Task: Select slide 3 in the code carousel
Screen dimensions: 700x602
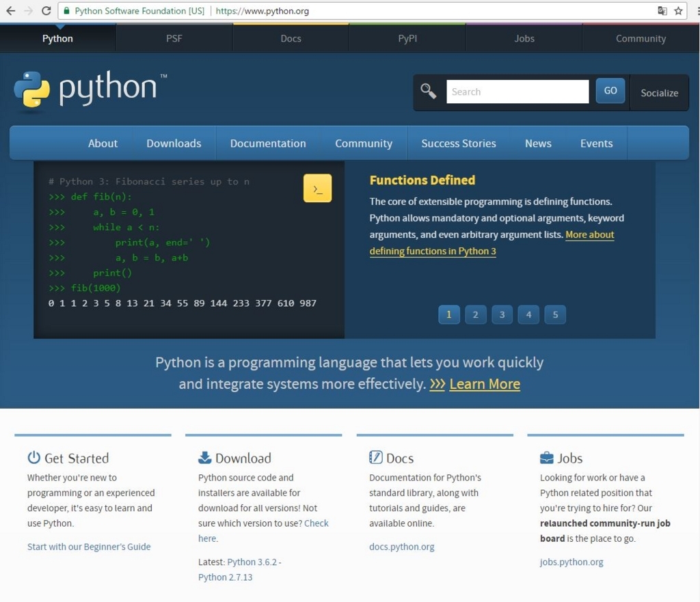Action: [x=502, y=314]
